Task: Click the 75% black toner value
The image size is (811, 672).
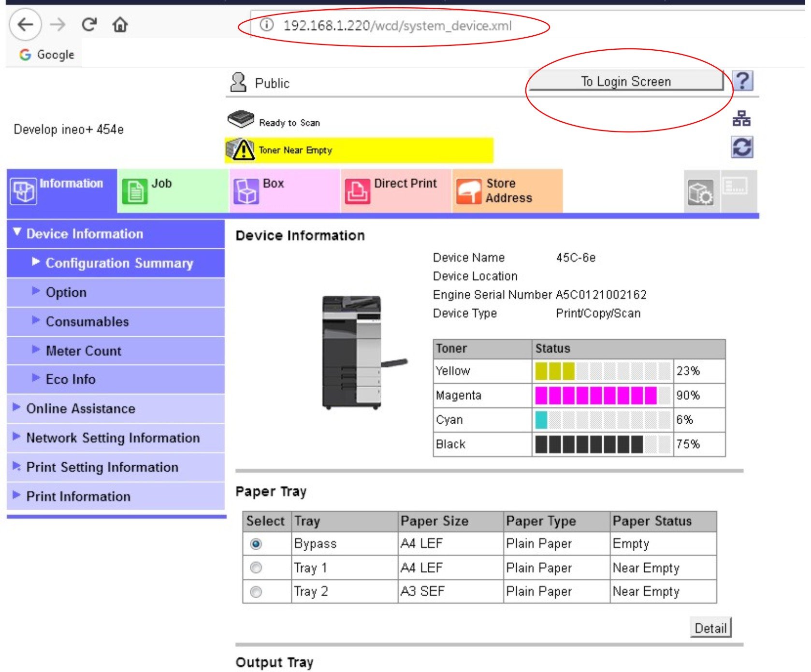Action: [688, 444]
